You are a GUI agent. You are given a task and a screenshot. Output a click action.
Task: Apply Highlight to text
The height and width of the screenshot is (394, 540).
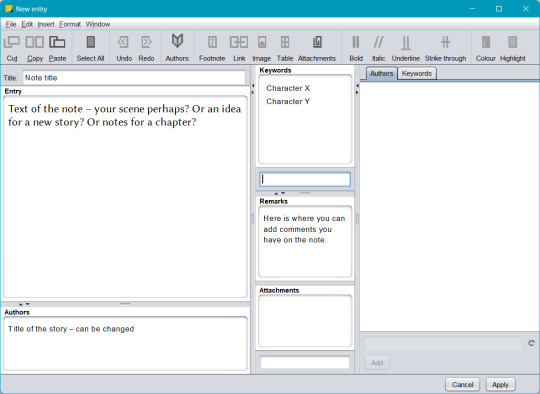pos(512,48)
